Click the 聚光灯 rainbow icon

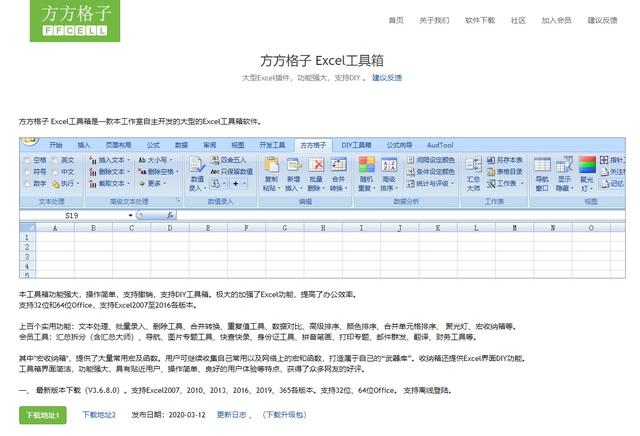(x=587, y=165)
